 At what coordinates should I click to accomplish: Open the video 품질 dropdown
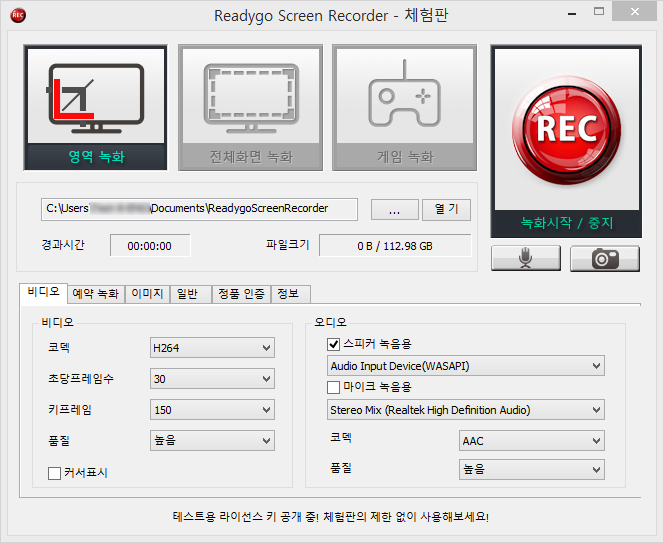coord(212,440)
